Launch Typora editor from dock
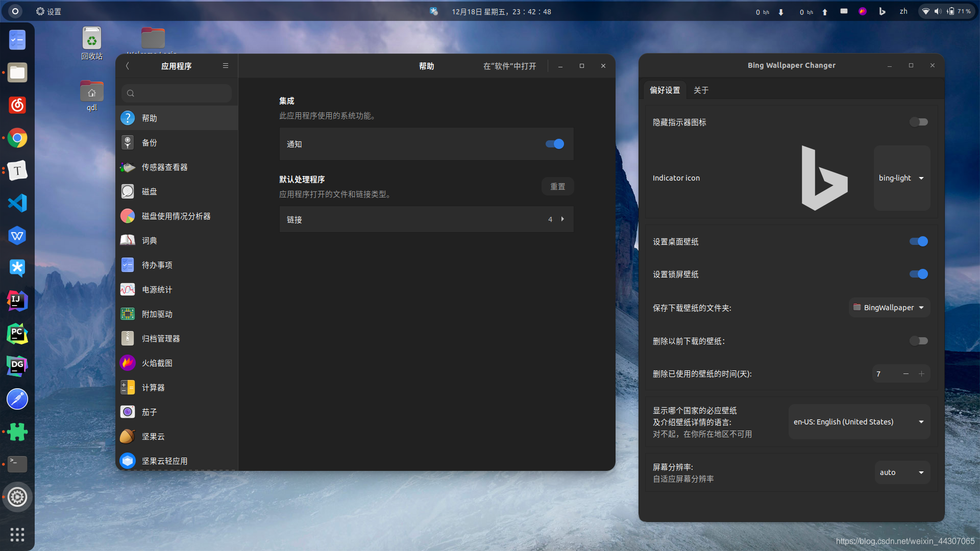The width and height of the screenshot is (980, 551). pyautogui.click(x=17, y=170)
